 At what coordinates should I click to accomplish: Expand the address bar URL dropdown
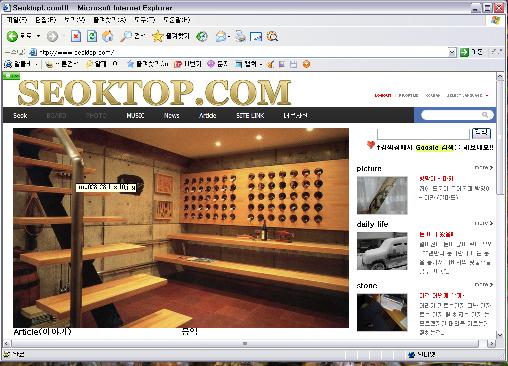click(452, 52)
